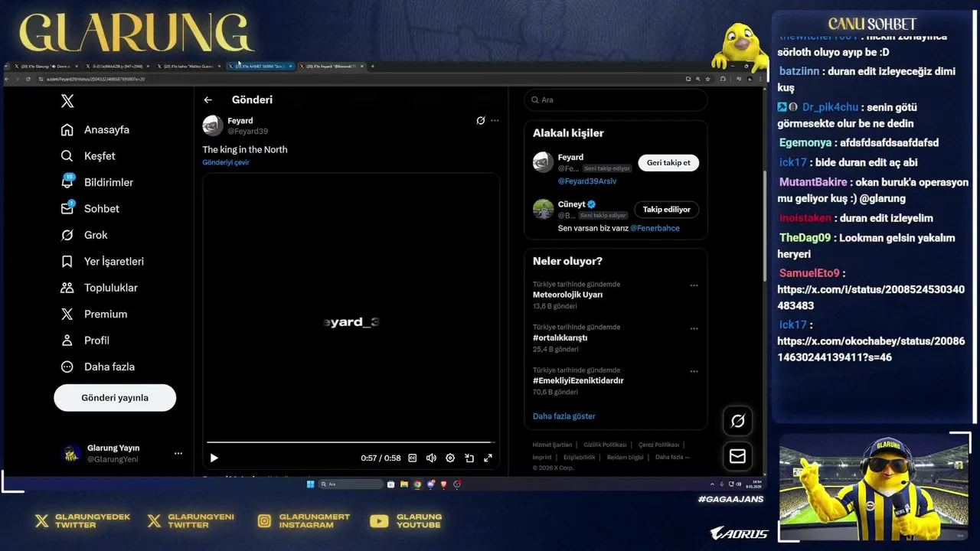Click Takip ediliyor button for Cüneyt
980x551 pixels.
(x=666, y=210)
